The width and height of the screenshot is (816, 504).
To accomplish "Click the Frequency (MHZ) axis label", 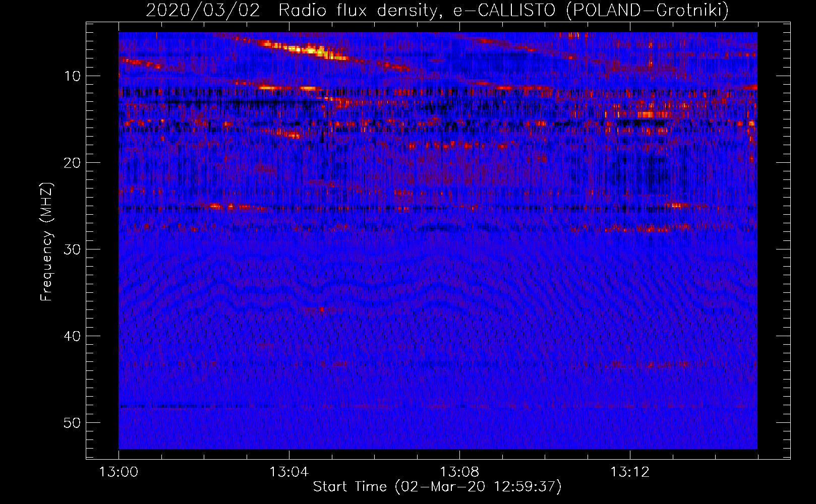I will [x=46, y=242].
